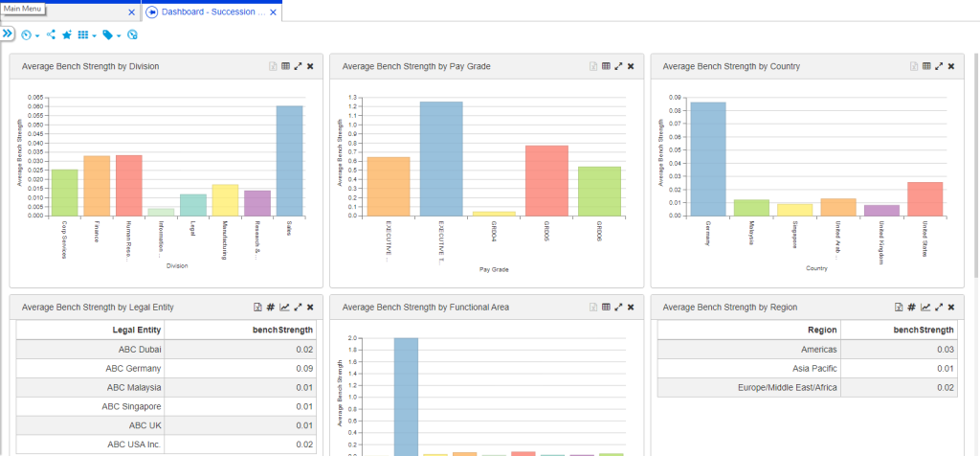The image size is (980, 456).
Task: Show table view for the Division chart
Action: [x=285, y=66]
